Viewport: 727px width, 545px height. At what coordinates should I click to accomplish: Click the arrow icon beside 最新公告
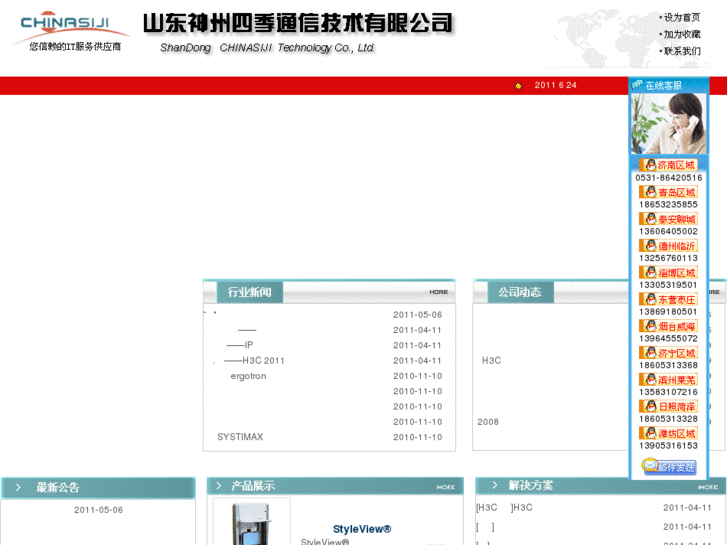click(18, 487)
